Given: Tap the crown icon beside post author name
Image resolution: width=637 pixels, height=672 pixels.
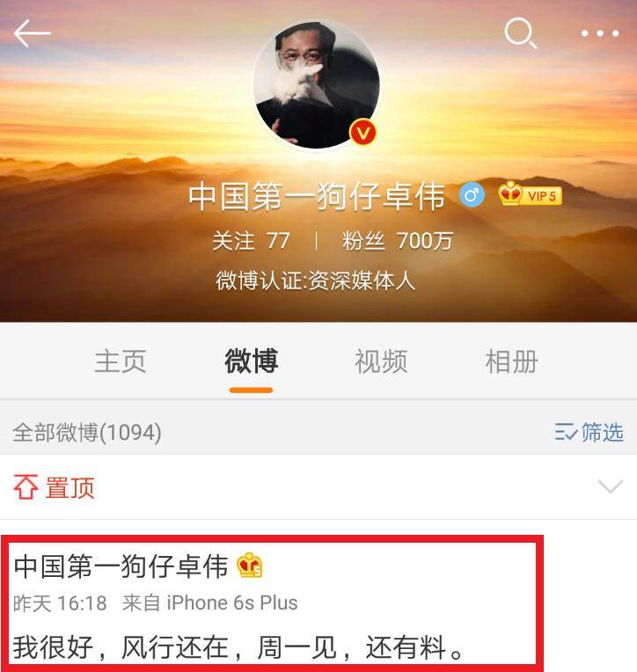Looking at the screenshot, I should tap(250, 565).
